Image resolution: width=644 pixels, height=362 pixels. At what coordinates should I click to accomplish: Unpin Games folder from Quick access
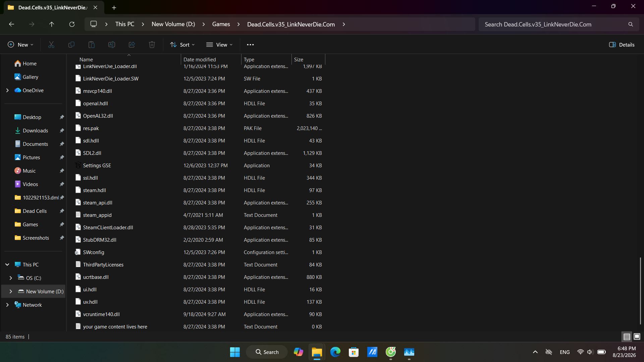[x=62, y=225]
